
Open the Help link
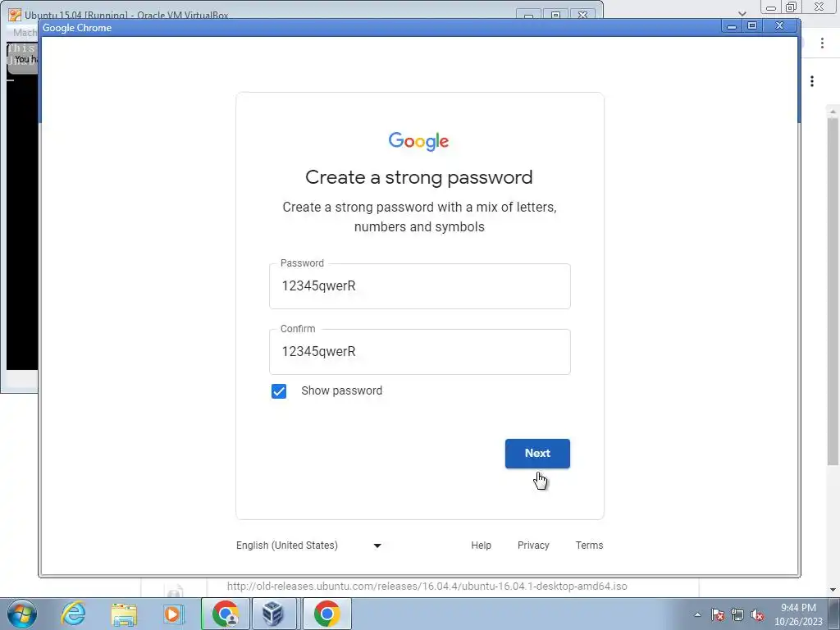481,546
